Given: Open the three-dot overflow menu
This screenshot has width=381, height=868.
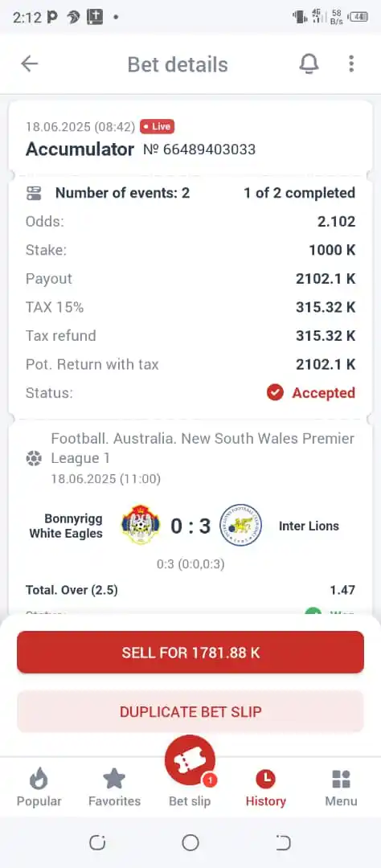Looking at the screenshot, I should click(x=351, y=64).
